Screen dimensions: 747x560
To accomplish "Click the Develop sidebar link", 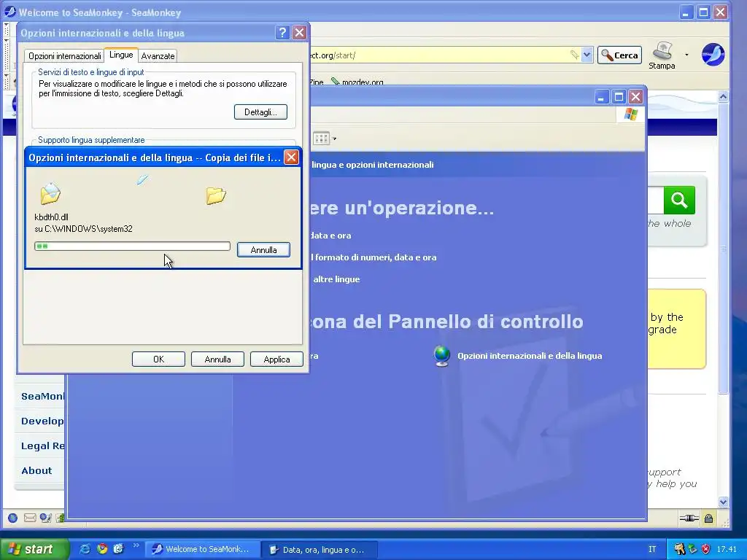I will tap(42, 421).
